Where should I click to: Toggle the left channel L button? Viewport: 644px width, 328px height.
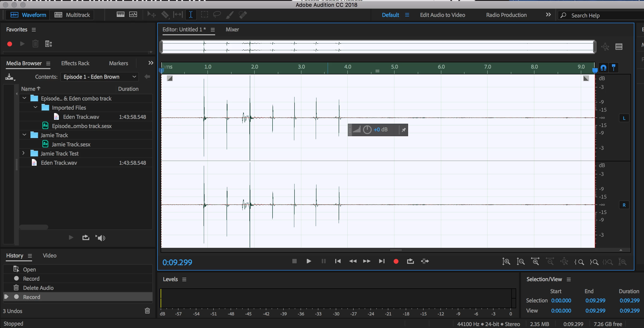point(624,118)
